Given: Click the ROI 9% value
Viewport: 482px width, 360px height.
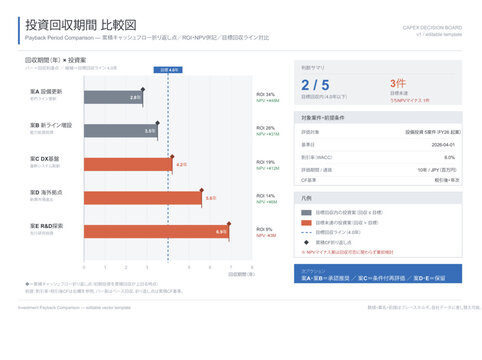Looking at the screenshot, I should 264,229.
